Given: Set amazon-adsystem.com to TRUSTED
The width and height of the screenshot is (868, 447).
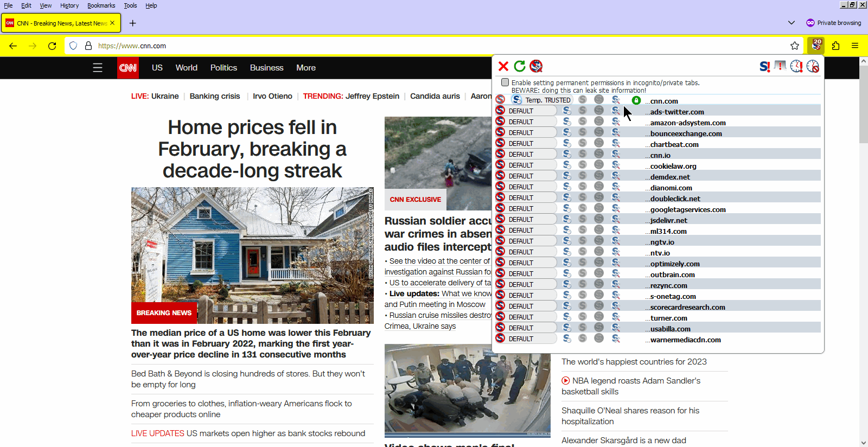Looking at the screenshot, I should tap(583, 122).
